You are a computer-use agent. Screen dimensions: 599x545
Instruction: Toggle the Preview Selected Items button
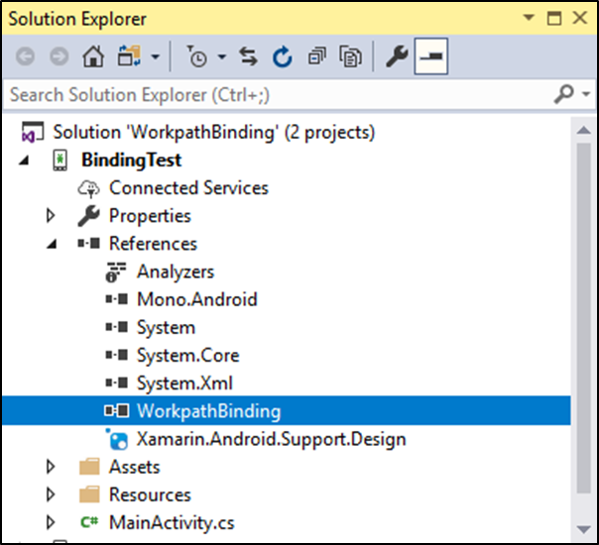pos(431,57)
